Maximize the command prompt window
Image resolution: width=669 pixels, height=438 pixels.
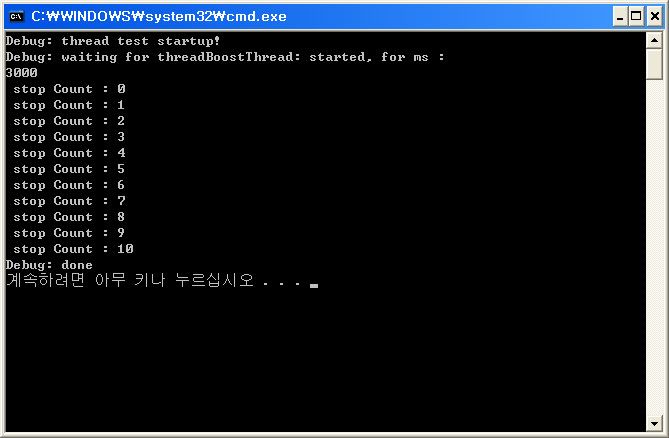coord(636,17)
